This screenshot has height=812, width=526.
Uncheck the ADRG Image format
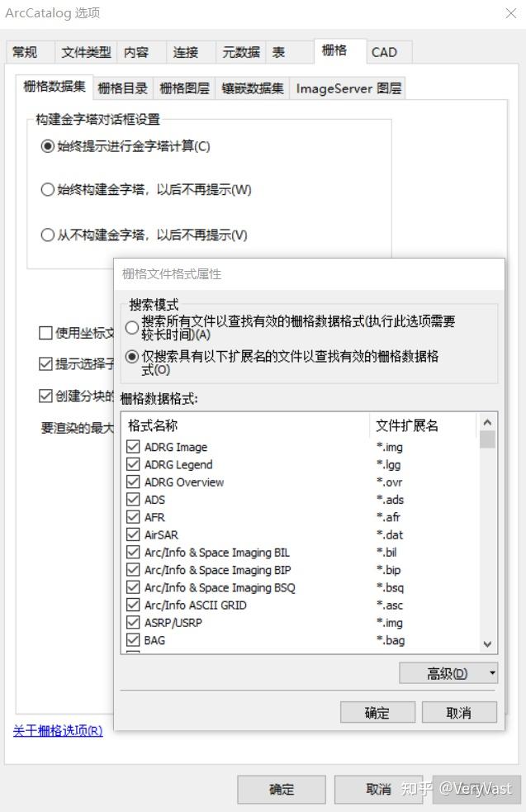pos(133,447)
